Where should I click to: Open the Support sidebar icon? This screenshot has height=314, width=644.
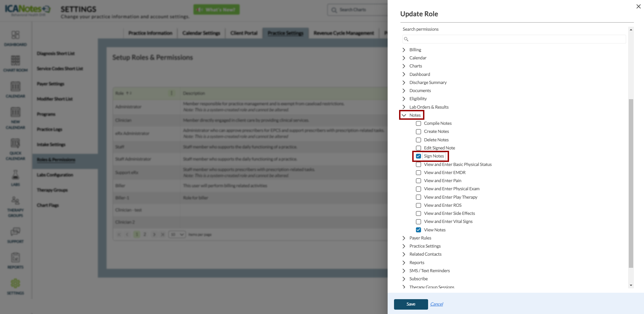(x=16, y=232)
